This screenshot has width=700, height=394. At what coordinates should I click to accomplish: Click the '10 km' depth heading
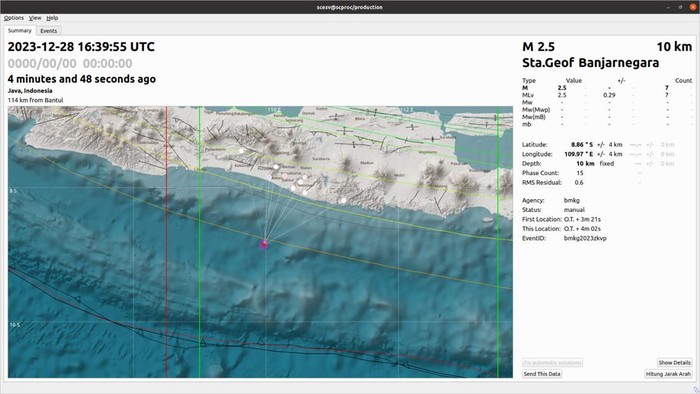[x=674, y=47]
